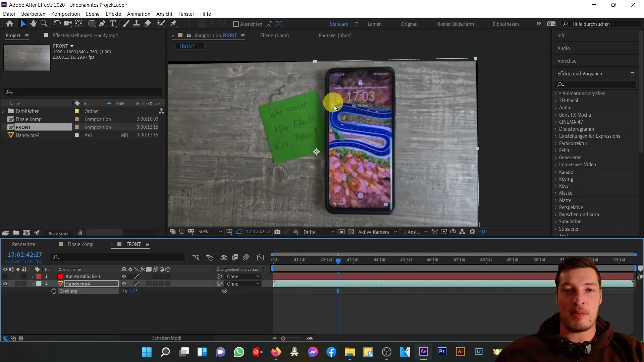Select the Pen tool
The image size is (644, 362).
click(102, 24)
